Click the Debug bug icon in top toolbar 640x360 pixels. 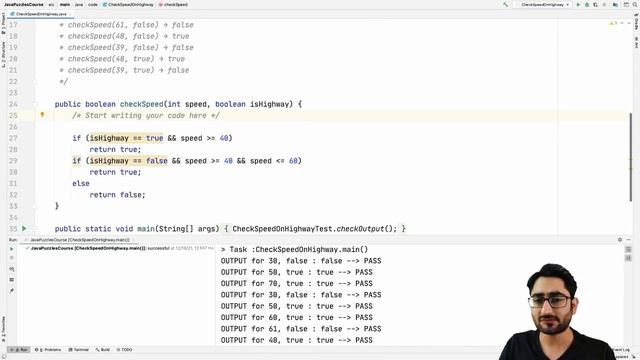(587, 4)
